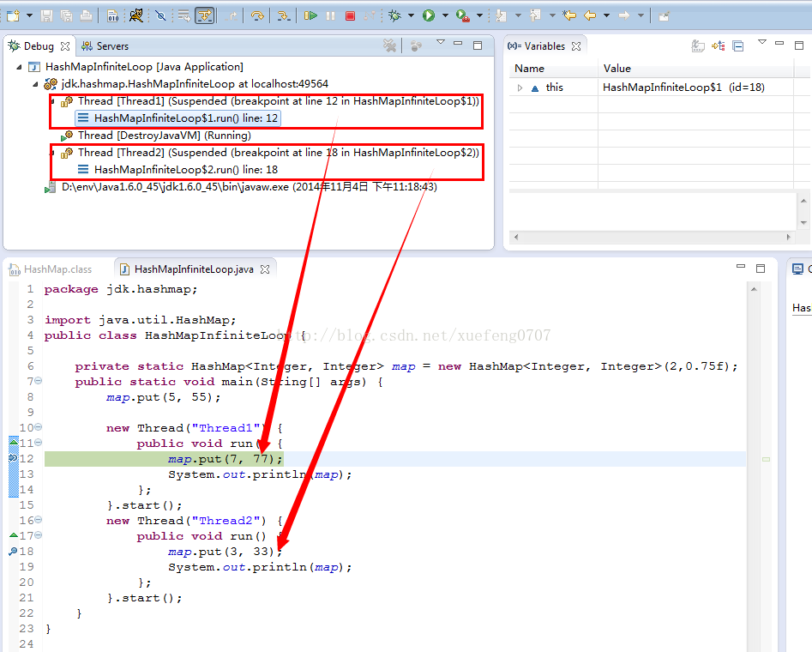The height and width of the screenshot is (652, 812).
Task: Click the Variables view horizontal scrollbar
Action: point(653,238)
